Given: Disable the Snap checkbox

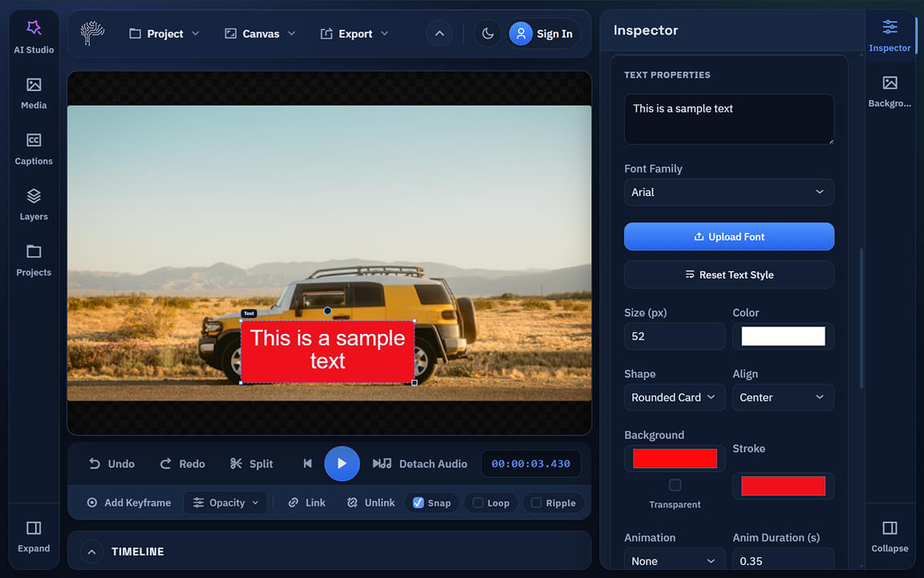Looking at the screenshot, I should (418, 503).
